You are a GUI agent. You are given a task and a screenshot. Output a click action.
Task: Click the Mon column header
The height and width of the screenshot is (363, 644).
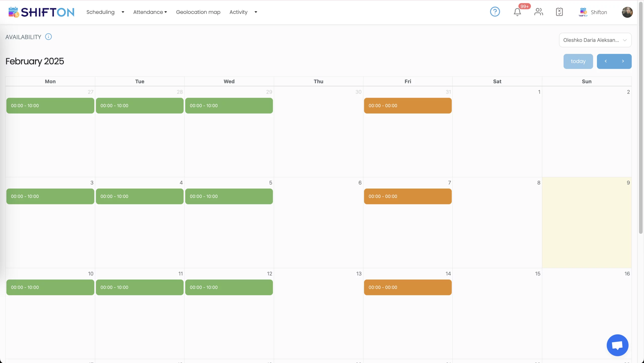(50, 81)
